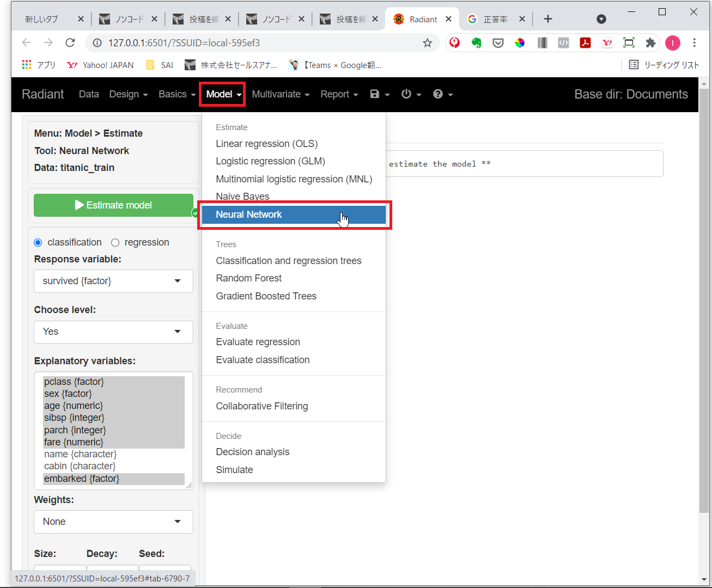Choose Random Forest from Model menu
Viewport: 712px width, 588px height.
[248, 278]
